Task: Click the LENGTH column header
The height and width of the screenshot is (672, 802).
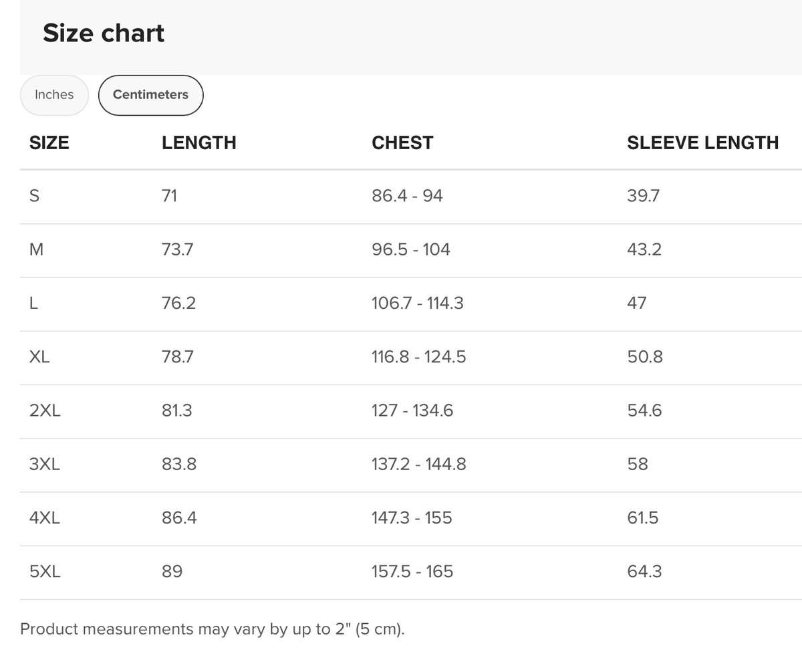Action: [x=198, y=142]
